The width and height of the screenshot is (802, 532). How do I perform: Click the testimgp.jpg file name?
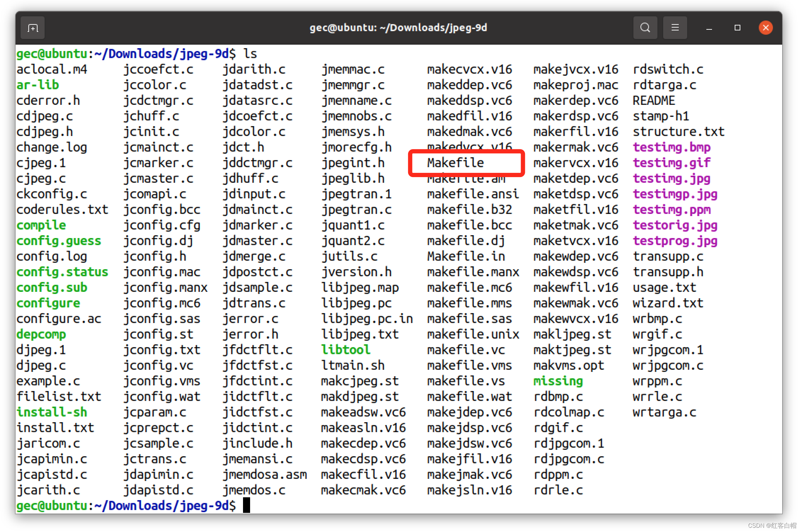[675, 194]
